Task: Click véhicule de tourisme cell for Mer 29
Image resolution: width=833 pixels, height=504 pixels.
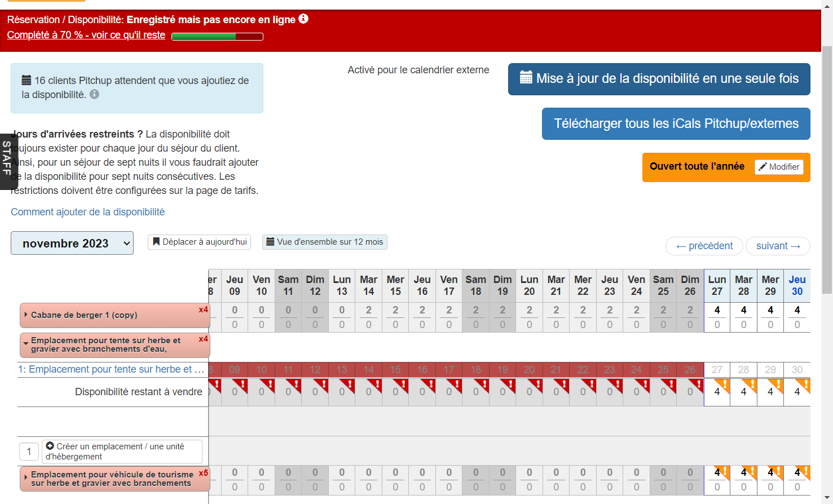Action: tap(770, 479)
